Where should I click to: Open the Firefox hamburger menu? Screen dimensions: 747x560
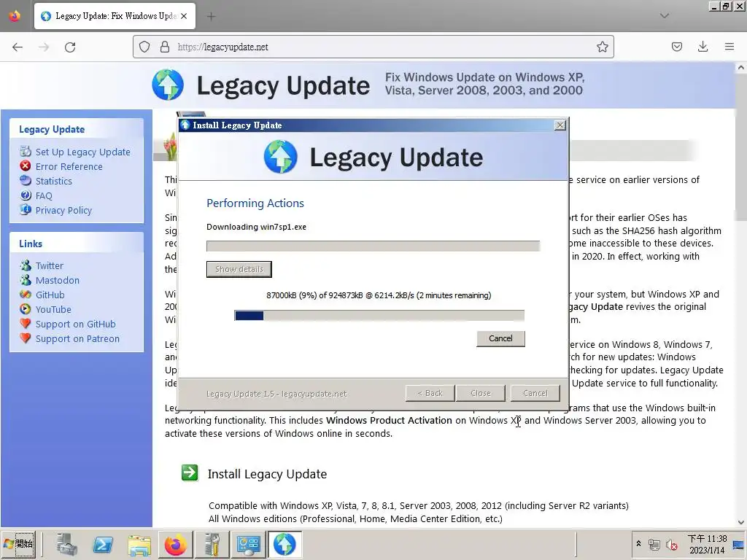click(729, 47)
